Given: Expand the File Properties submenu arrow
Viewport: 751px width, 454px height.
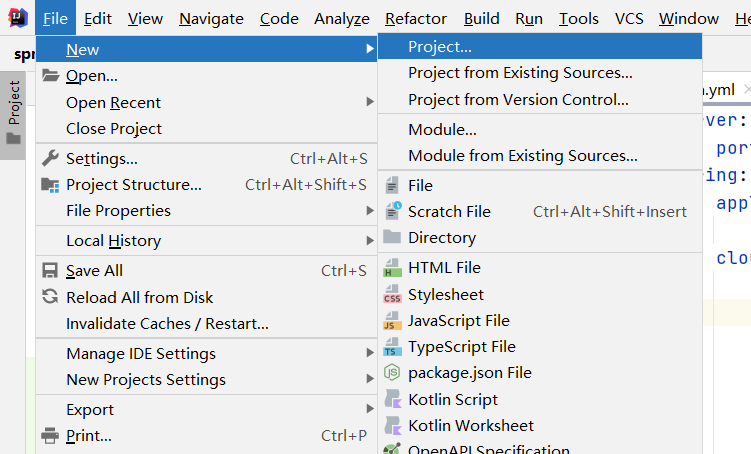Looking at the screenshot, I should coord(370,210).
